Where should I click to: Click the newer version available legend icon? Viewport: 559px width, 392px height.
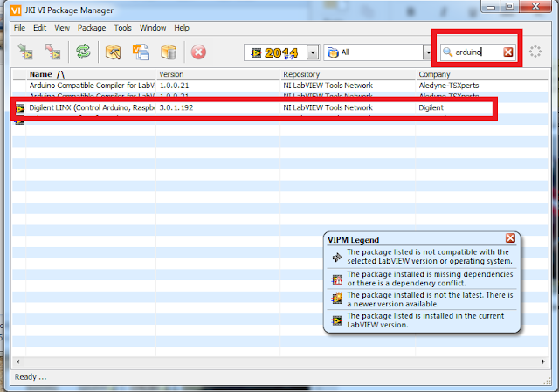337,299
